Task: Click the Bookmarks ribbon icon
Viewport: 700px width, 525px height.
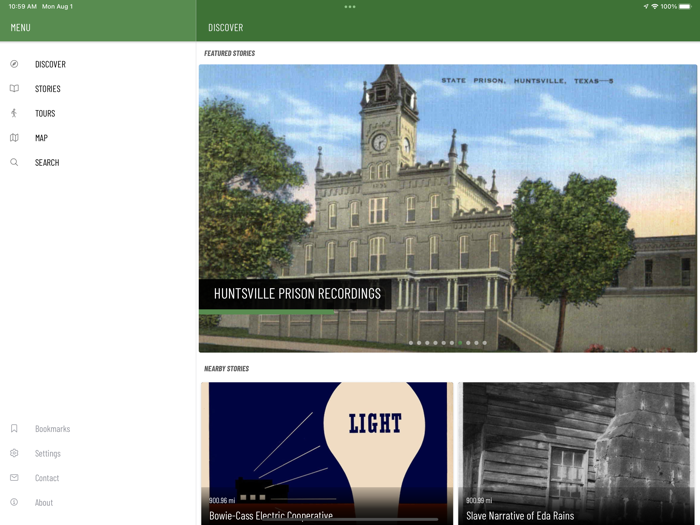Action: [x=14, y=429]
